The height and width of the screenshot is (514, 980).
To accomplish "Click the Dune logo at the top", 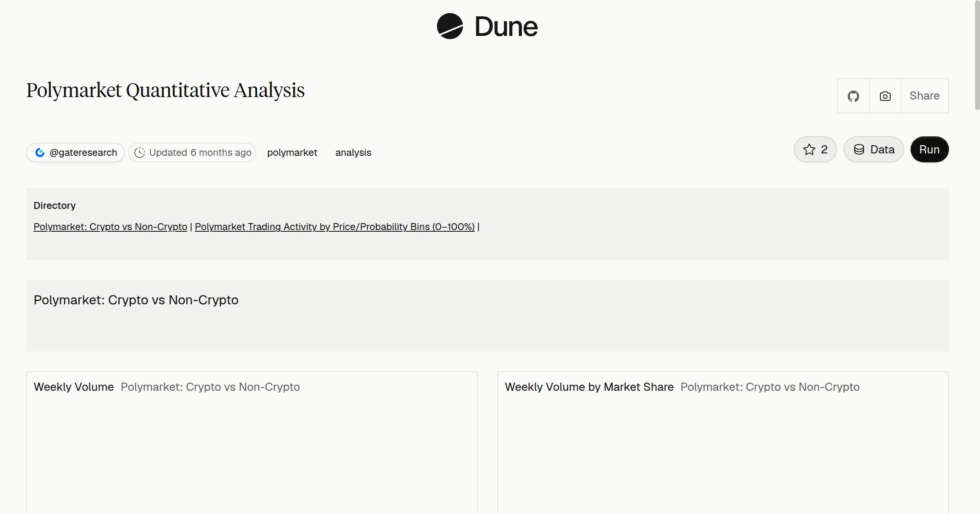I will coord(487,27).
